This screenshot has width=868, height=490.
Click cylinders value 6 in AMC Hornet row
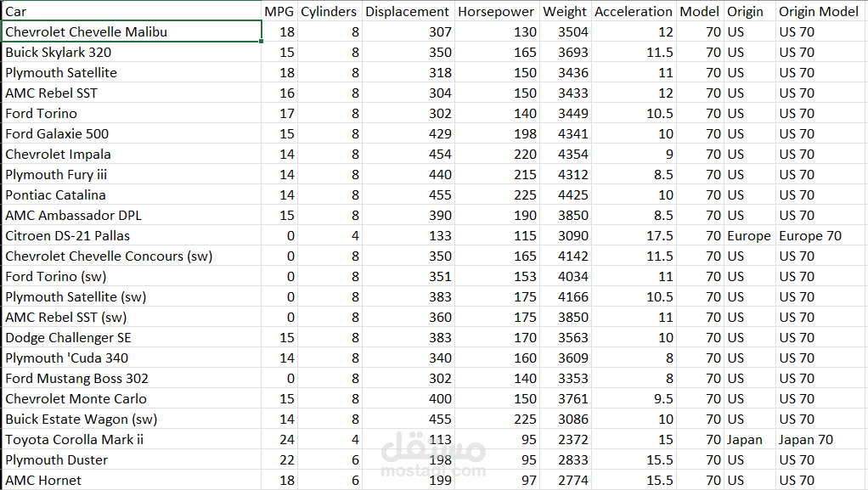click(330, 480)
